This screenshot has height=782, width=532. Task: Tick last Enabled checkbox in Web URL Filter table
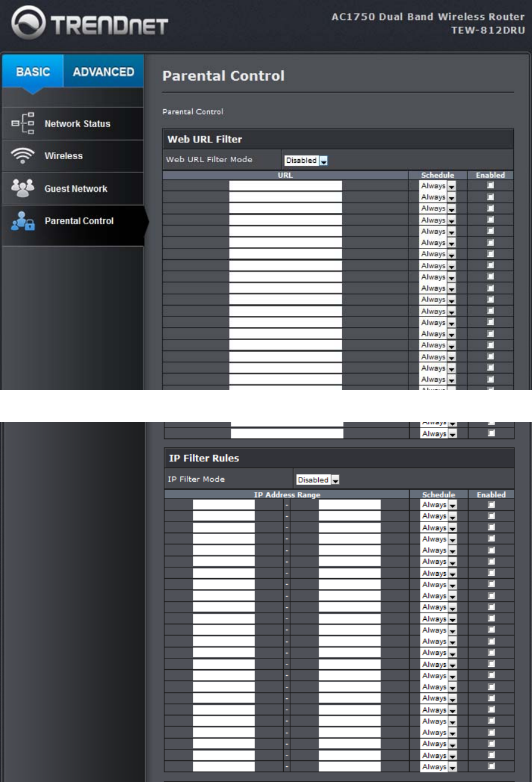(x=490, y=434)
